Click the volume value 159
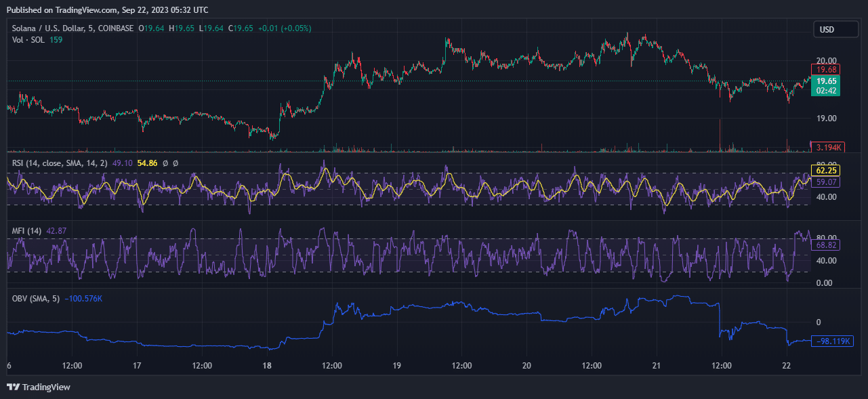Screen dimensions: 868x399 pos(56,40)
